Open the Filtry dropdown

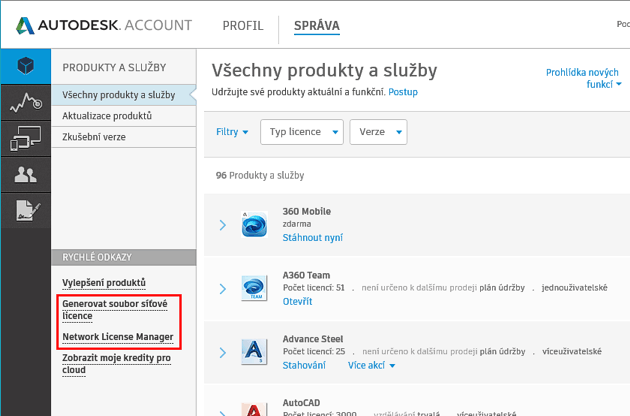(232, 132)
